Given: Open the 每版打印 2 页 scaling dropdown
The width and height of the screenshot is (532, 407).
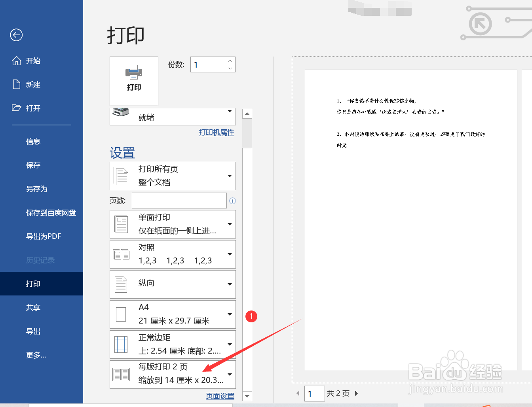Looking at the screenshot, I should coord(230,375).
